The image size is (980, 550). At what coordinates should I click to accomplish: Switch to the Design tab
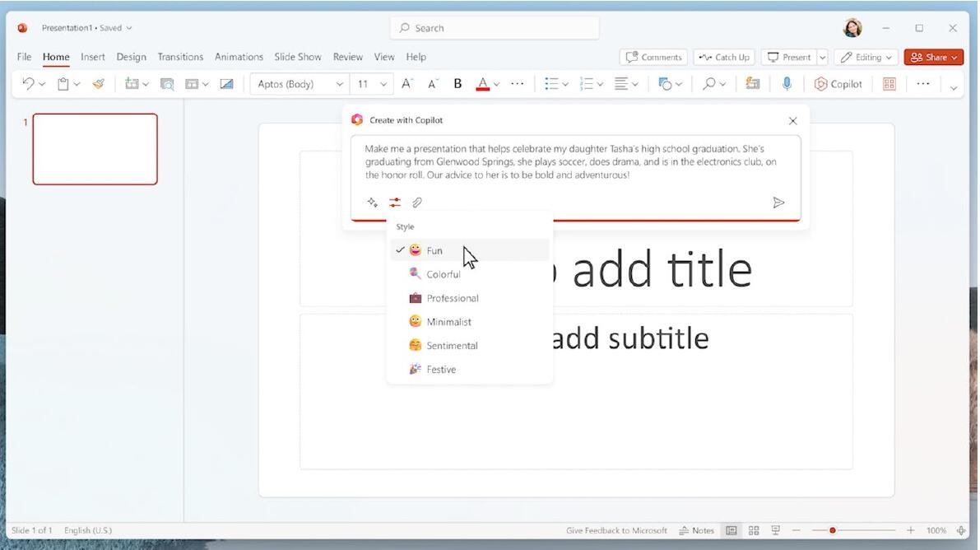[132, 57]
